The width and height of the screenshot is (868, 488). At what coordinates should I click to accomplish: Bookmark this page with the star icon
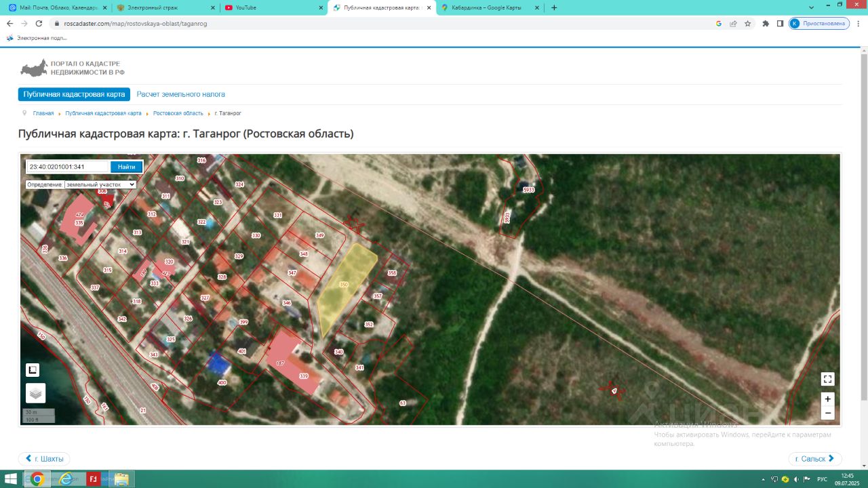(747, 23)
